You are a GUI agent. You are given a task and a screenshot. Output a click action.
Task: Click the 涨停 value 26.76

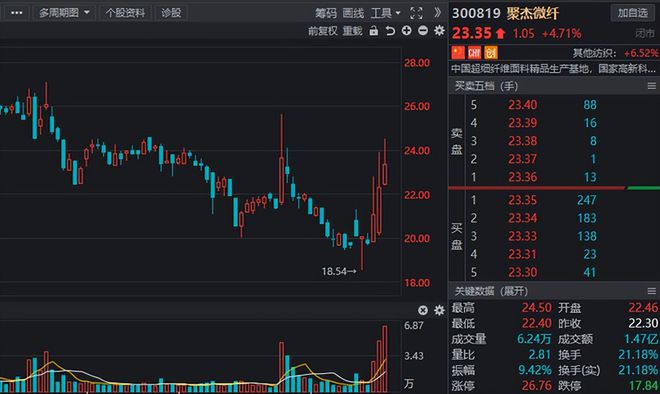[536, 385]
